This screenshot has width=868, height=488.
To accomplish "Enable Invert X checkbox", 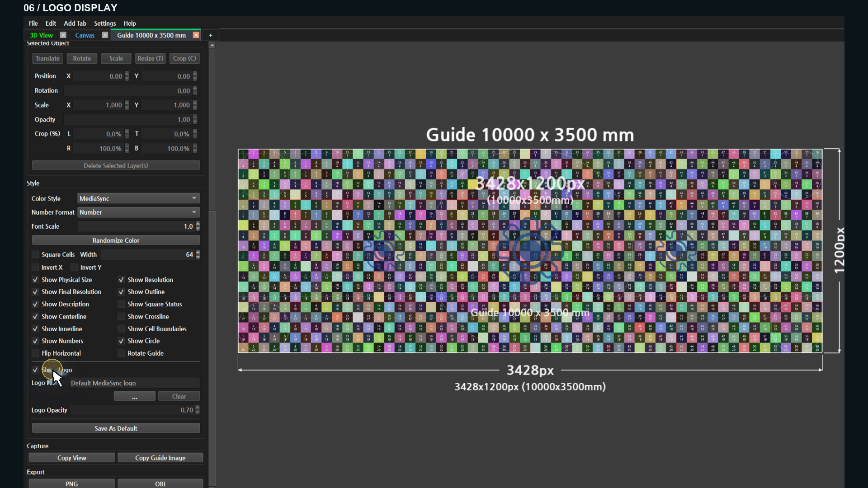I will (35, 267).
